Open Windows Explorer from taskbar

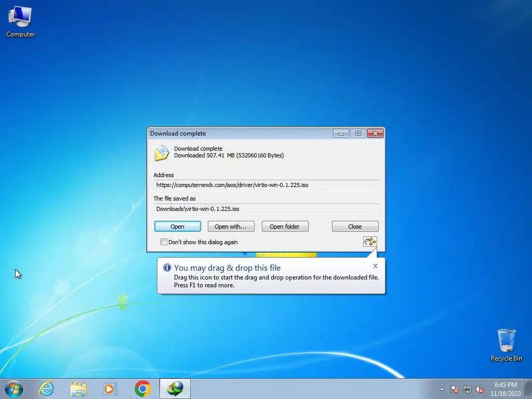78,389
